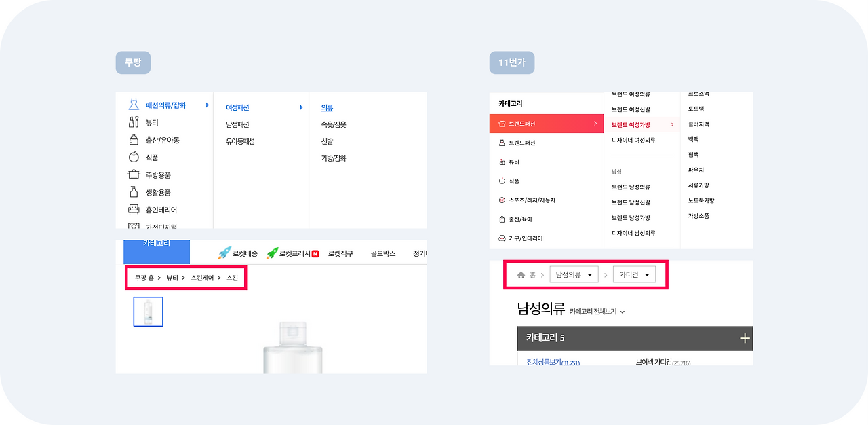
Task: Pick 가방소품 from the bag list
Action: pyautogui.click(x=698, y=216)
